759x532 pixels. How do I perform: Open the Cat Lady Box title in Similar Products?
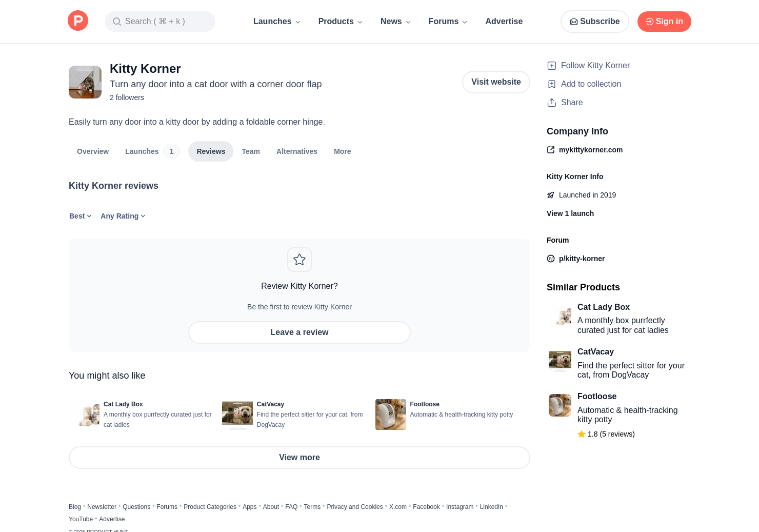click(604, 307)
